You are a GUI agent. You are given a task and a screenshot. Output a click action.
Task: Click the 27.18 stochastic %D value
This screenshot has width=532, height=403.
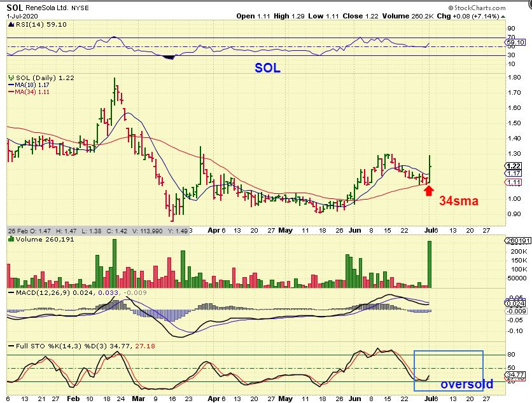pos(145,346)
